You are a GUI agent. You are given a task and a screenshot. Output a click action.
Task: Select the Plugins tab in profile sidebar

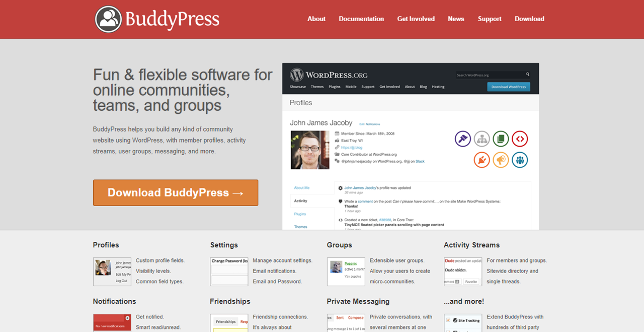(x=300, y=214)
